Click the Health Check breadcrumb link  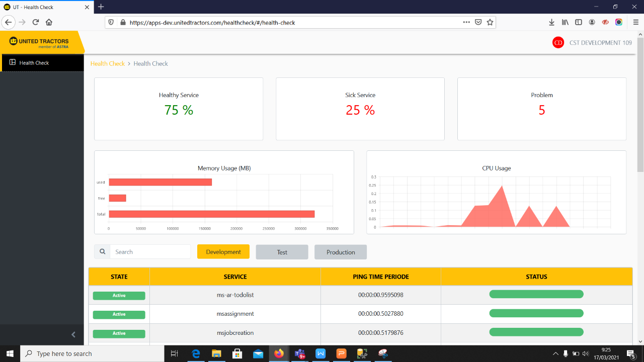tap(108, 64)
